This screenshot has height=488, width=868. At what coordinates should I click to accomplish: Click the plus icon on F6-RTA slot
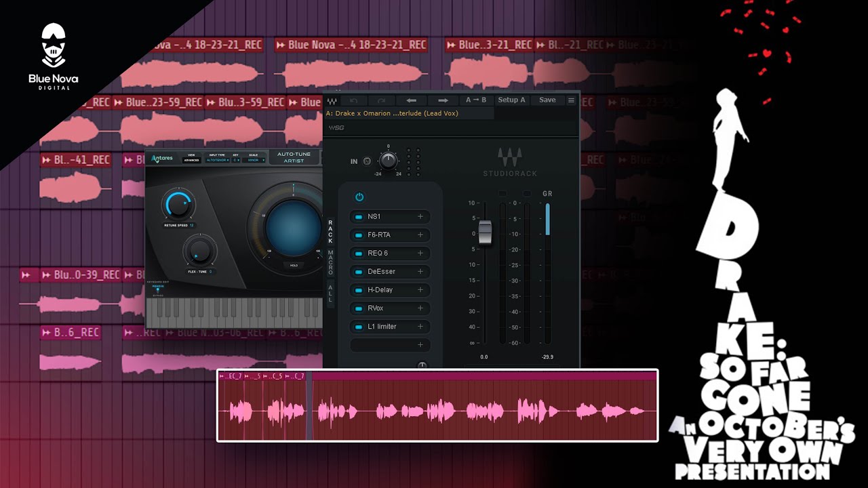tap(420, 235)
